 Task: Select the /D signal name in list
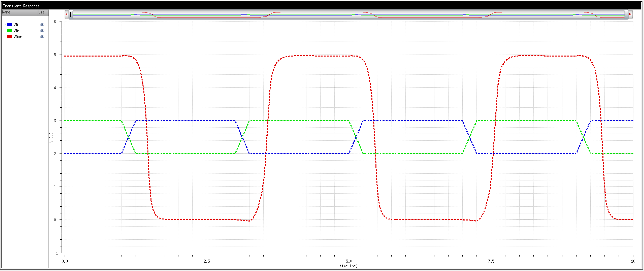(x=16, y=25)
